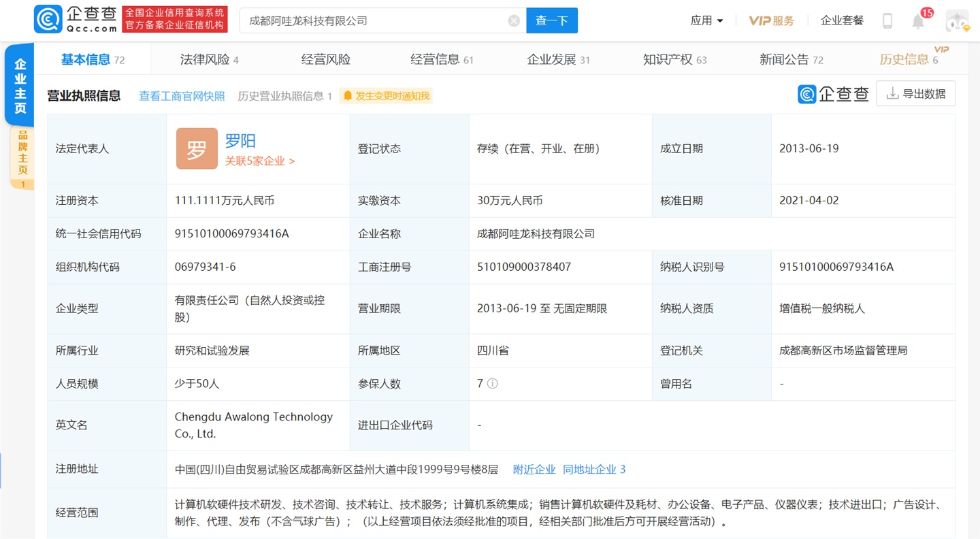Click 查一下 search button
980x539 pixels.
(x=551, y=21)
